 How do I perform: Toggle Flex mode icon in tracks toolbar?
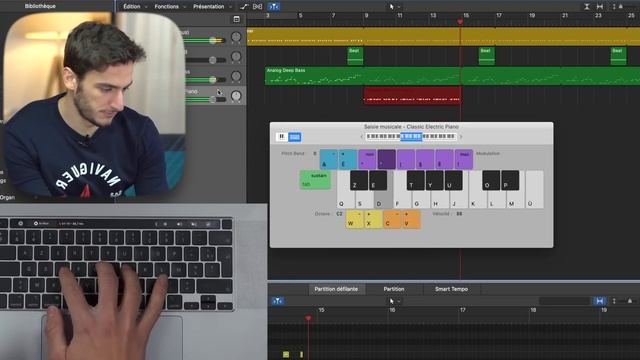(258, 7)
